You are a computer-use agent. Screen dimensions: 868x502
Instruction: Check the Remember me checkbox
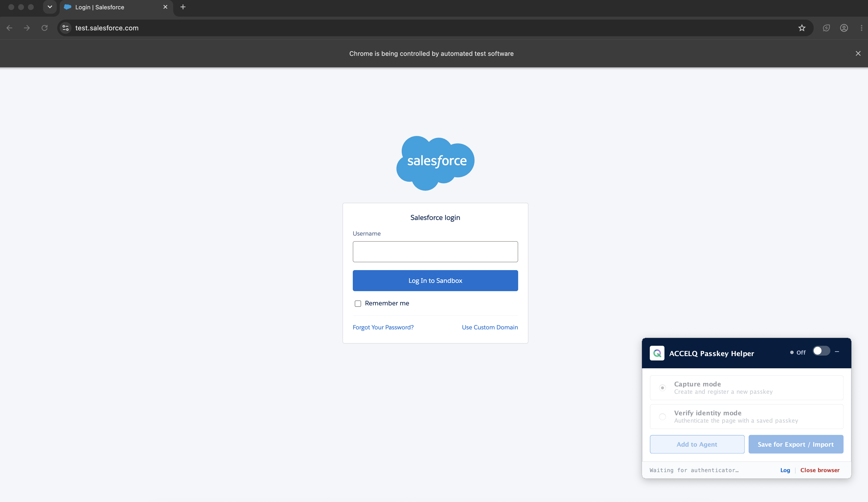(x=358, y=303)
